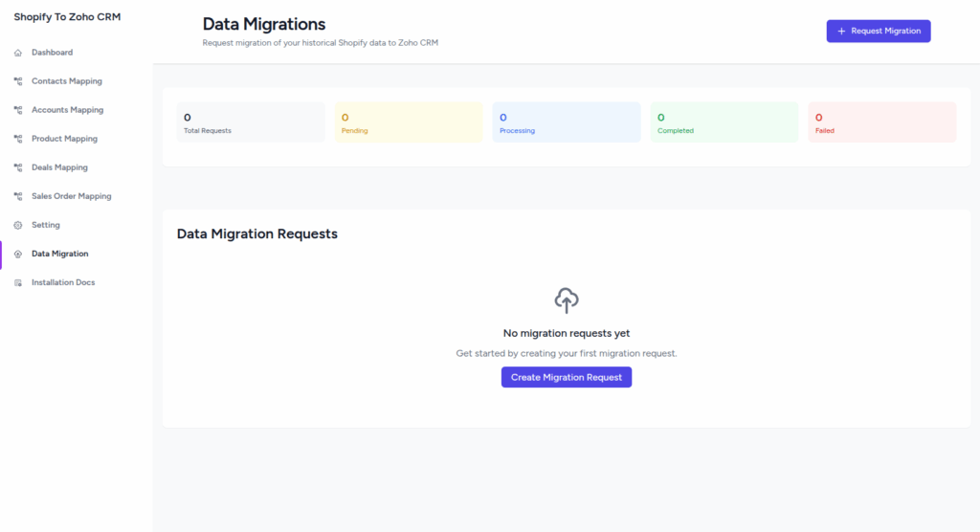Click the Setting gear icon
This screenshot has height=532, width=980.
(18, 225)
